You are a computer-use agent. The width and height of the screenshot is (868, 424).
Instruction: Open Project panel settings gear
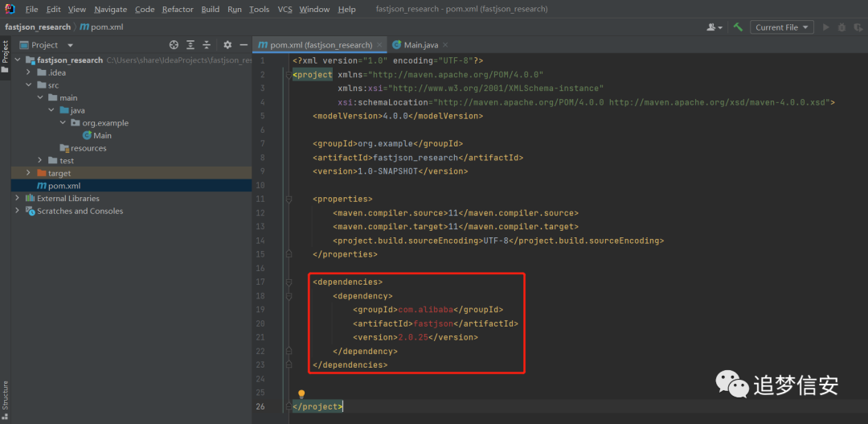227,45
